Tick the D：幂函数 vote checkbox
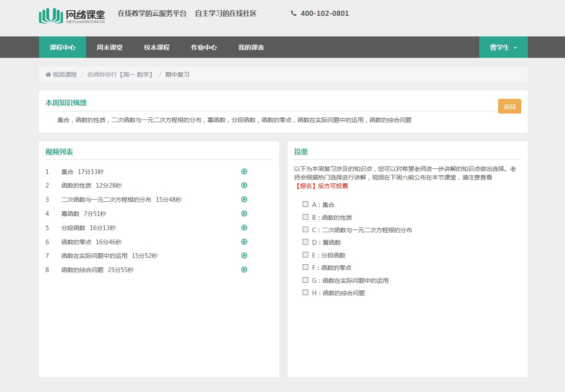 pyautogui.click(x=305, y=242)
